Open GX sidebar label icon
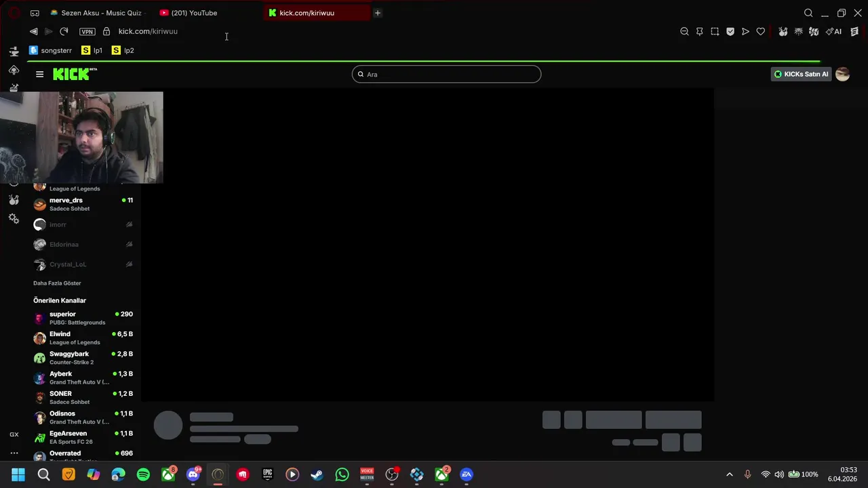The width and height of the screenshot is (868, 488). (14, 434)
